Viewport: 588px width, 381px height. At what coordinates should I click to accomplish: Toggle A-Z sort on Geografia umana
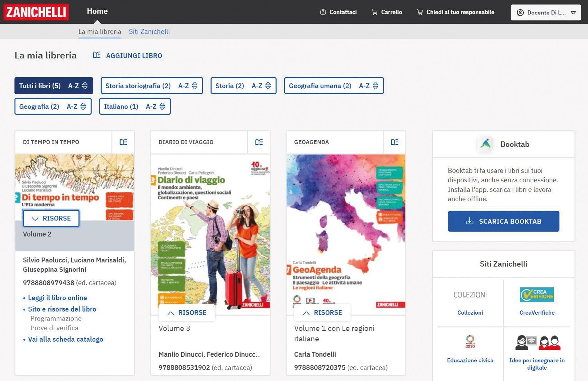pyautogui.click(x=369, y=86)
